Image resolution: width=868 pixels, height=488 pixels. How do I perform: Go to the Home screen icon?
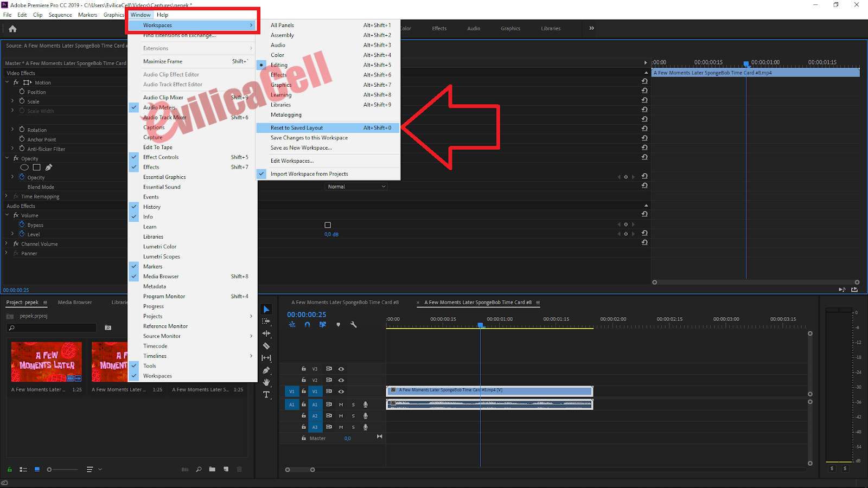[x=12, y=29]
